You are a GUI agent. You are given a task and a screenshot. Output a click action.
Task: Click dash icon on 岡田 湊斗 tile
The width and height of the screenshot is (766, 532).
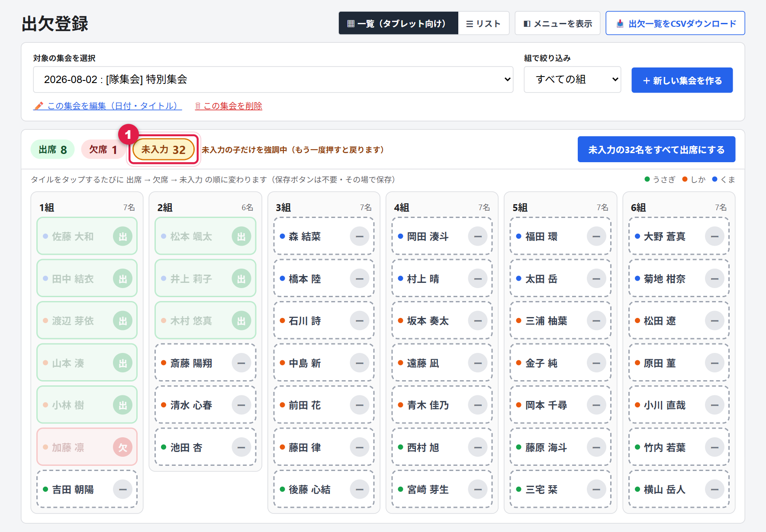[478, 237]
